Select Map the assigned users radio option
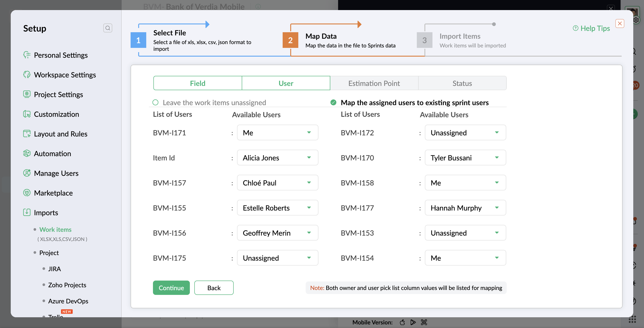The height and width of the screenshot is (328, 644). [333, 102]
